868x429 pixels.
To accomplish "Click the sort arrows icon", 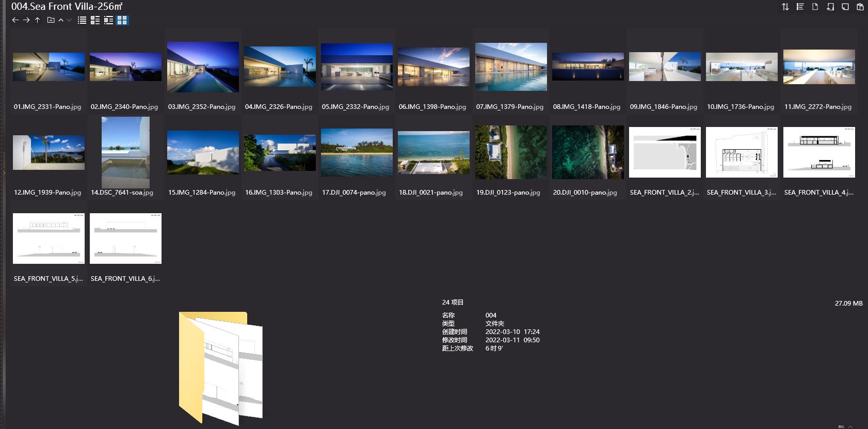I will coord(785,7).
